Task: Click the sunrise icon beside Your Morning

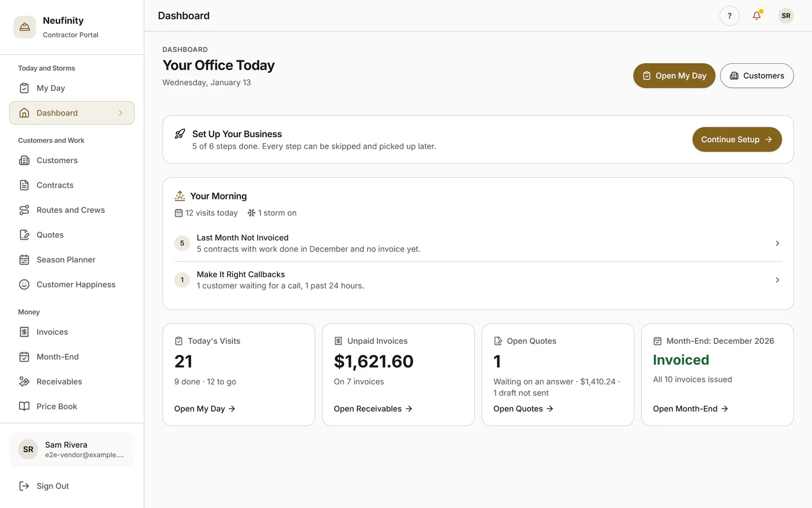Action: click(180, 196)
